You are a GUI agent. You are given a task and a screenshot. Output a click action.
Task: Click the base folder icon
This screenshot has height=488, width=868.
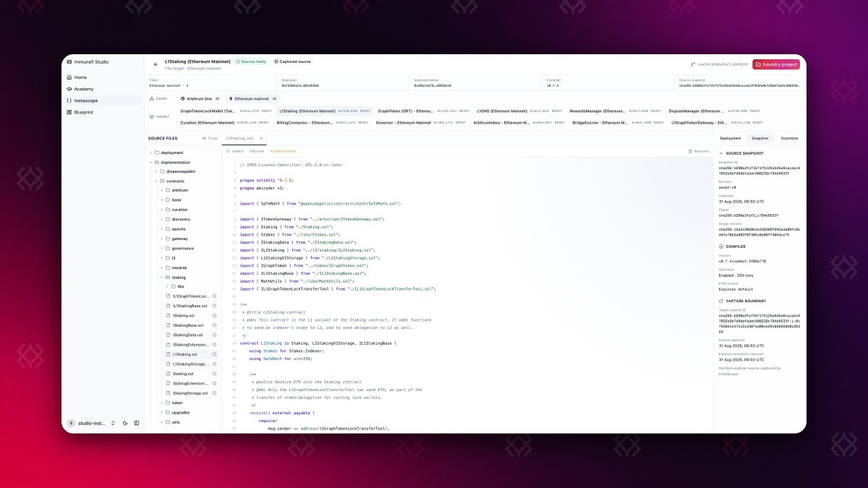[x=167, y=200]
